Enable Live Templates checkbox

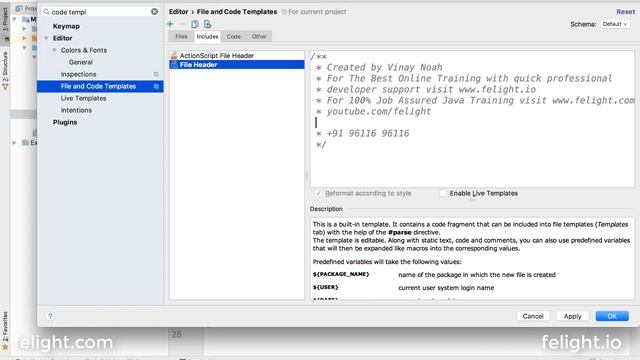click(x=443, y=193)
